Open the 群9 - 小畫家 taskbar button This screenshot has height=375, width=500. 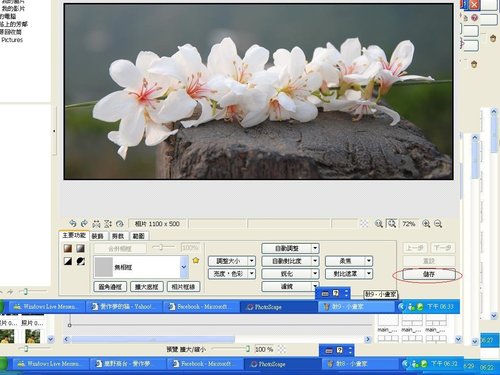(356, 307)
